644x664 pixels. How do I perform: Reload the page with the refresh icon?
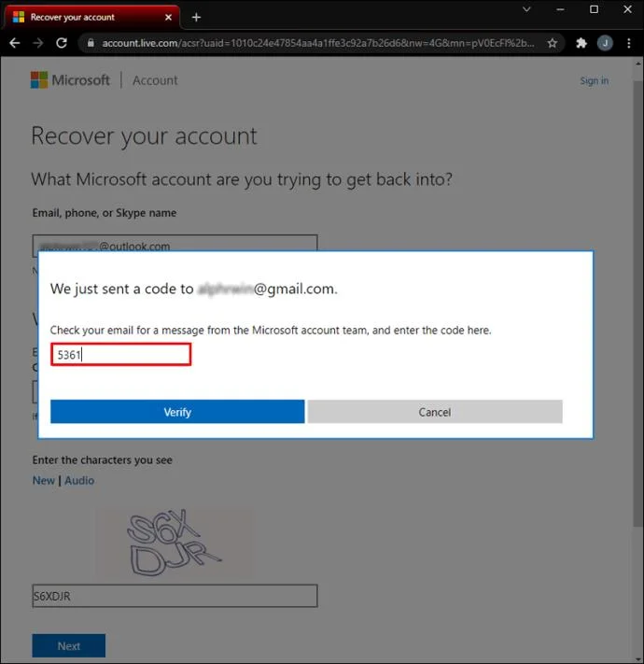pyautogui.click(x=62, y=43)
